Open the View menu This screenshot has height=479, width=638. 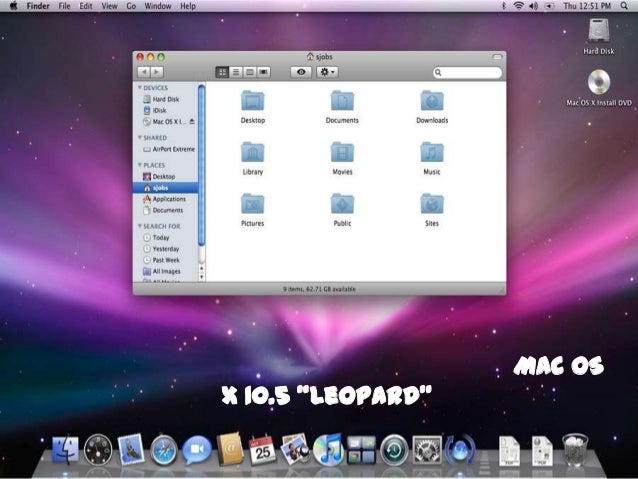[x=109, y=6]
